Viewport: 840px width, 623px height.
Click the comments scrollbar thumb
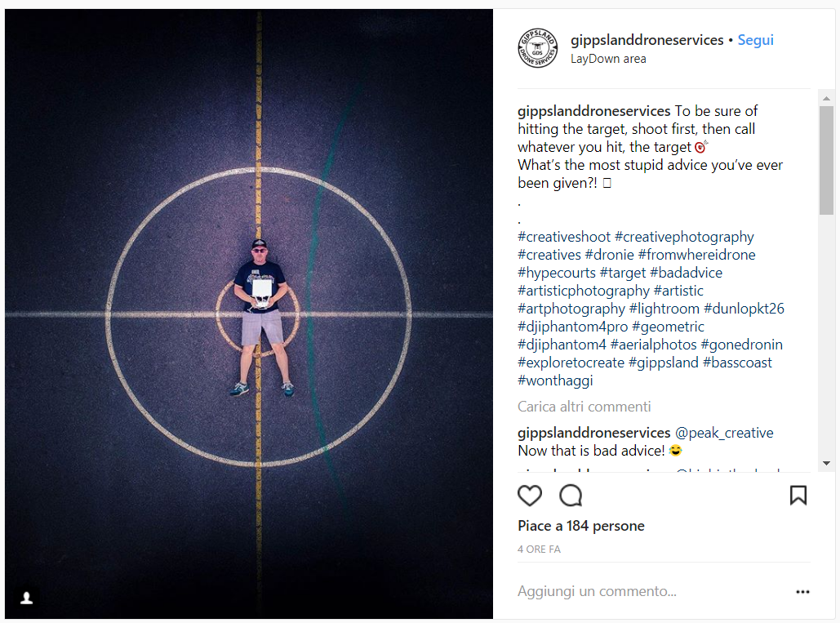coord(826,161)
